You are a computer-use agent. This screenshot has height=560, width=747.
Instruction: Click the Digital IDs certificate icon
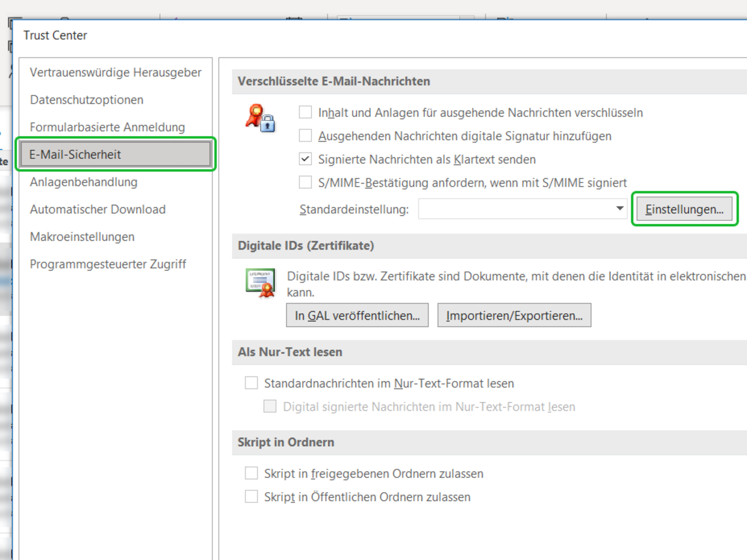coord(260,283)
